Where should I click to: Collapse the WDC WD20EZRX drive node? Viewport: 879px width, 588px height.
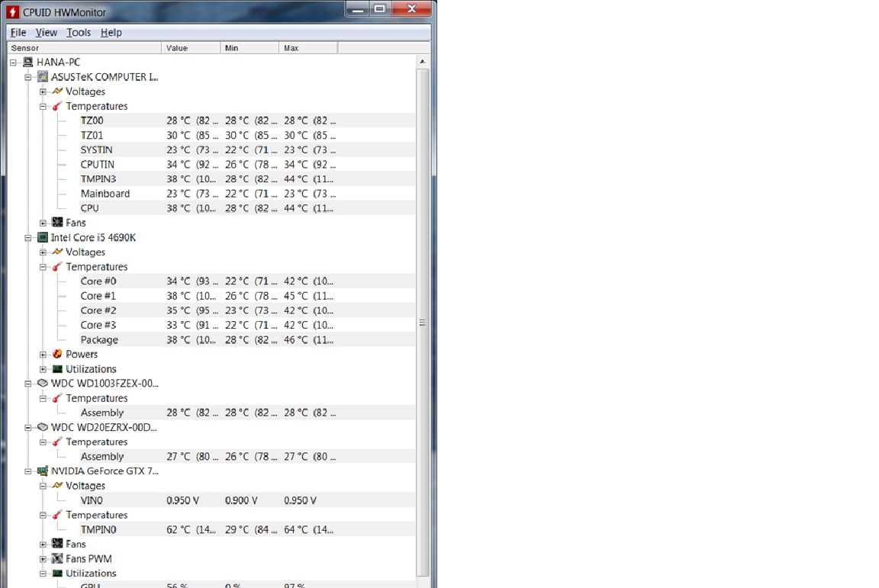28,427
